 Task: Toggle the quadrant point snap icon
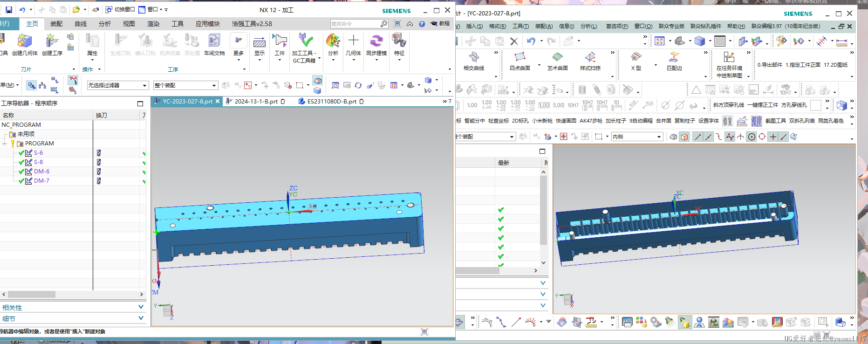pos(762,137)
